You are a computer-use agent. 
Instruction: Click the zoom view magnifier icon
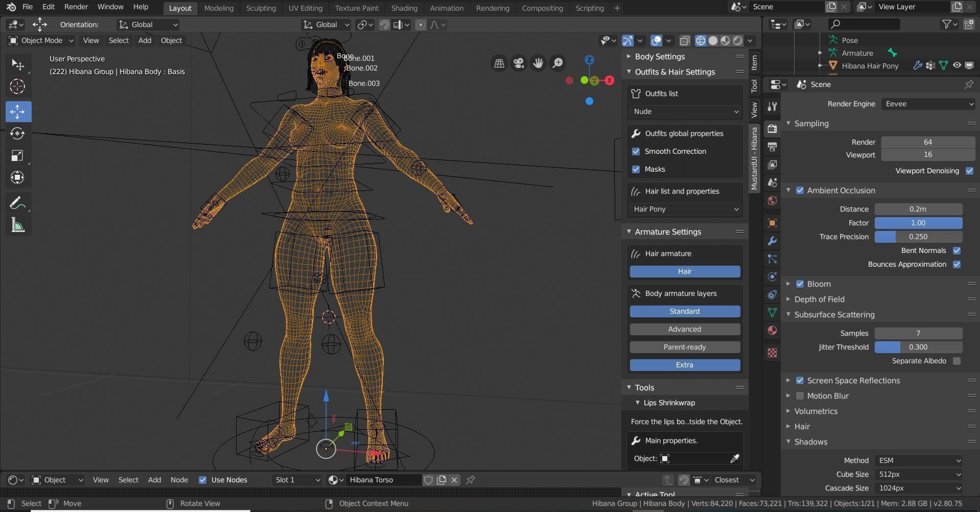pyautogui.click(x=557, y=63)
